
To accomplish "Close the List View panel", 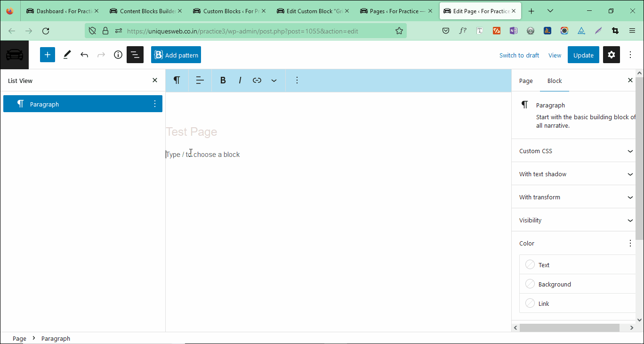I will point(155,81).
